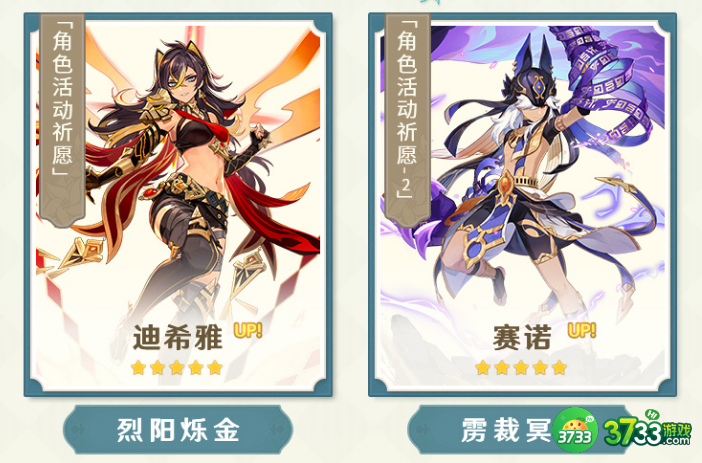Open the 3733游戏.com watermark link
Image resolution: width=702 pixels, height=463 pixels.
[x=647, y=430]
